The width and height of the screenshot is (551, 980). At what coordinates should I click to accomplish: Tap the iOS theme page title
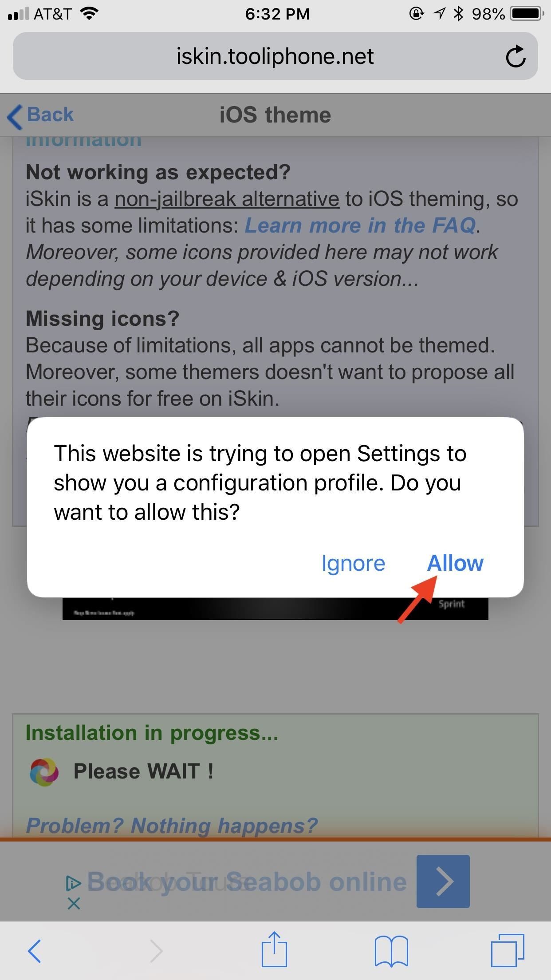tap(275, 115)
